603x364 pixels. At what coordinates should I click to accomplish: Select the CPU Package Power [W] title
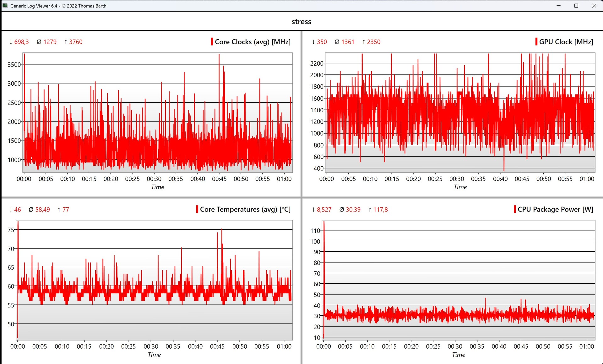[555, 209]
